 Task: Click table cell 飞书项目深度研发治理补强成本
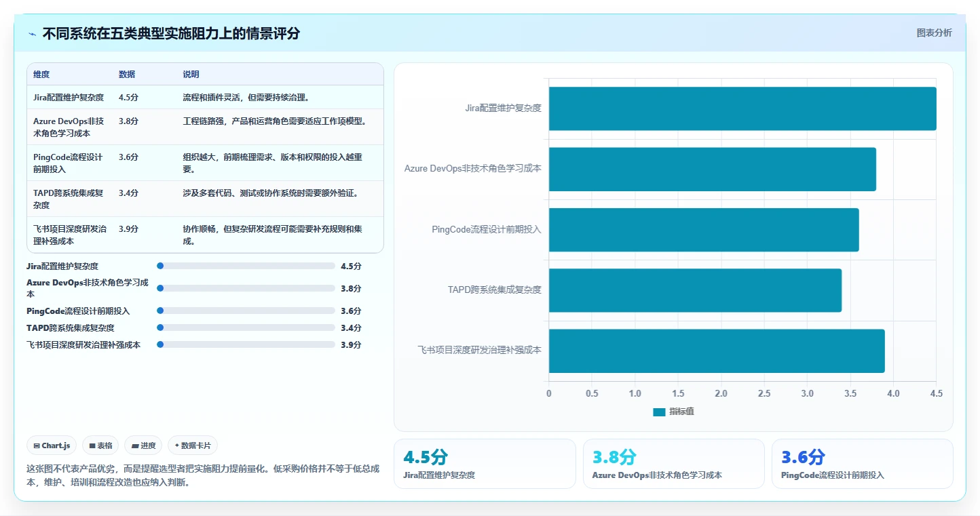70,235
